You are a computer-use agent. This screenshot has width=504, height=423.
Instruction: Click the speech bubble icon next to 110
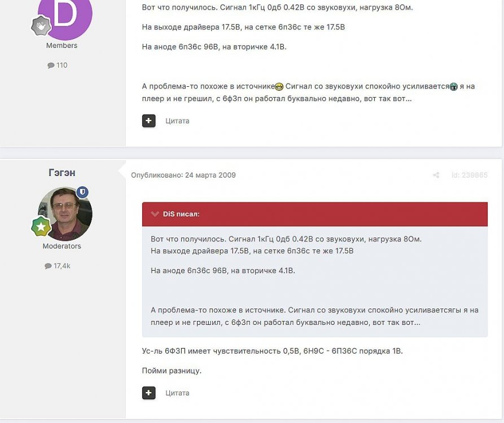pos(51,65)
